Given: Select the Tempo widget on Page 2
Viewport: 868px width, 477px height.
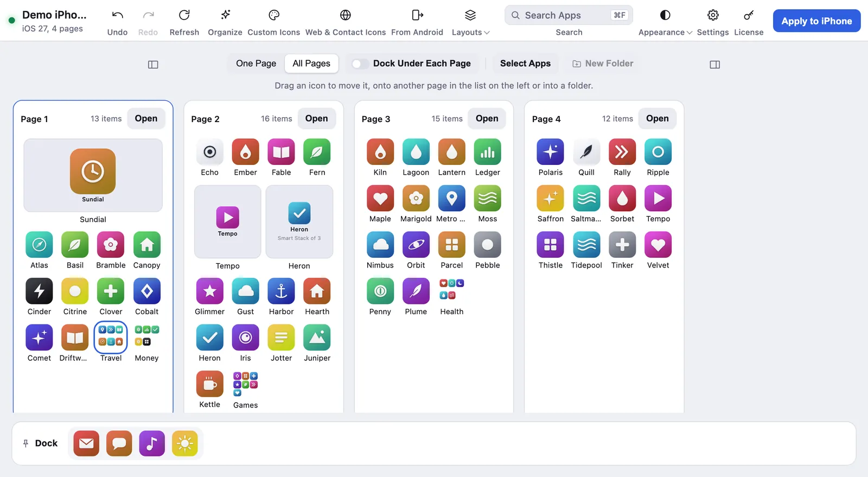Looking at the screenshot, I should pyautogui.click(x=228, y=221).
